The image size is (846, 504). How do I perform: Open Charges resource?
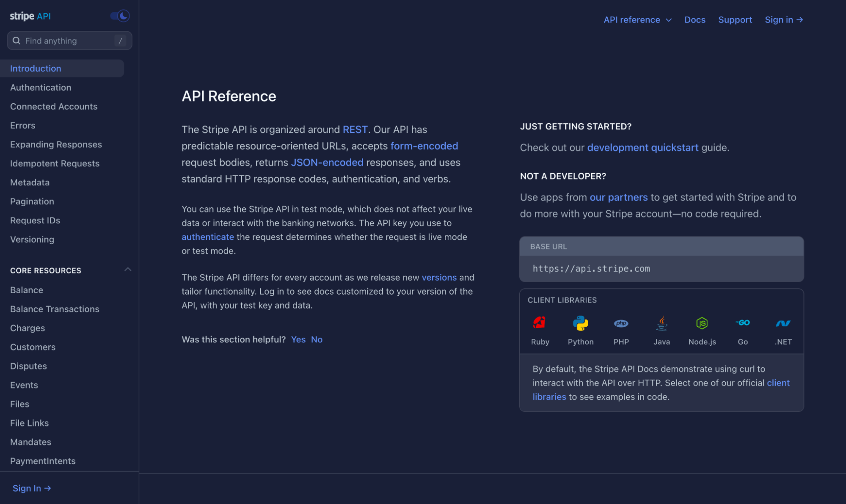28,328
